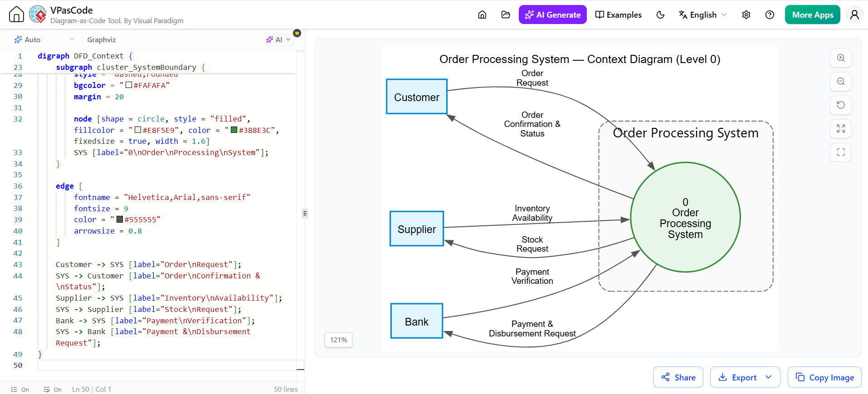Open the user account profile icon
Image resolution: width=868 pixels, height=394 pixels.
(x=854, y=15)
